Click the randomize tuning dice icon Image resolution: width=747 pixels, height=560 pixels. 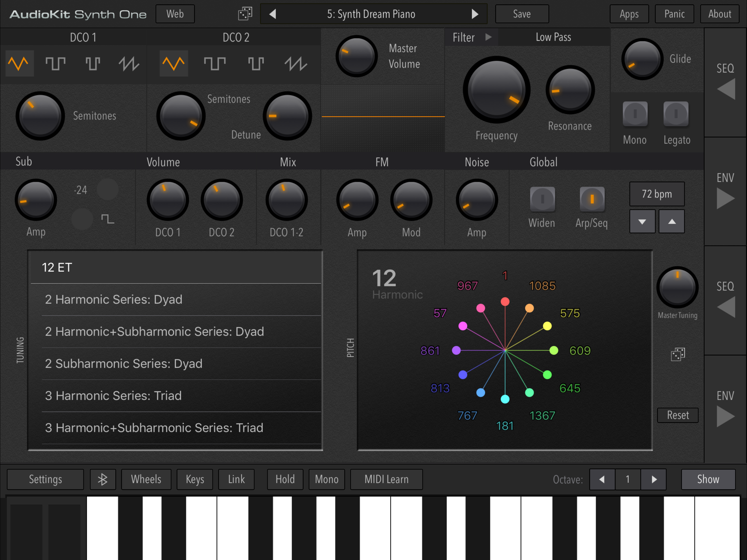678,354
